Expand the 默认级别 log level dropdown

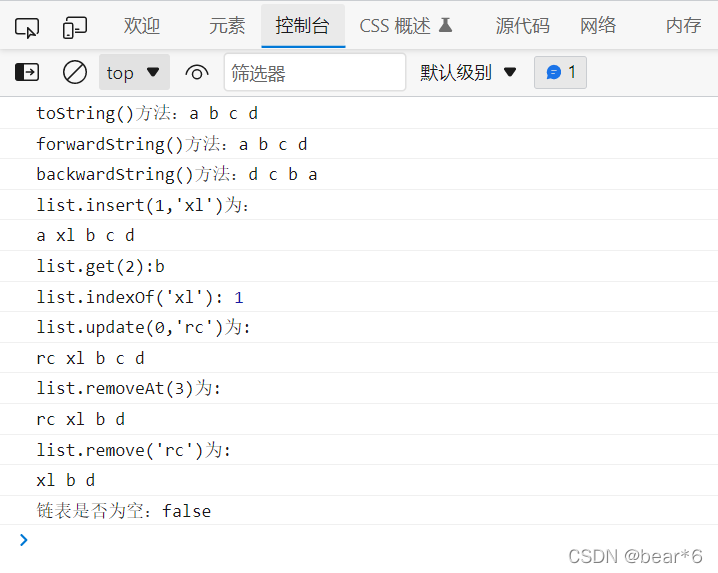click(x=468, y=72)
